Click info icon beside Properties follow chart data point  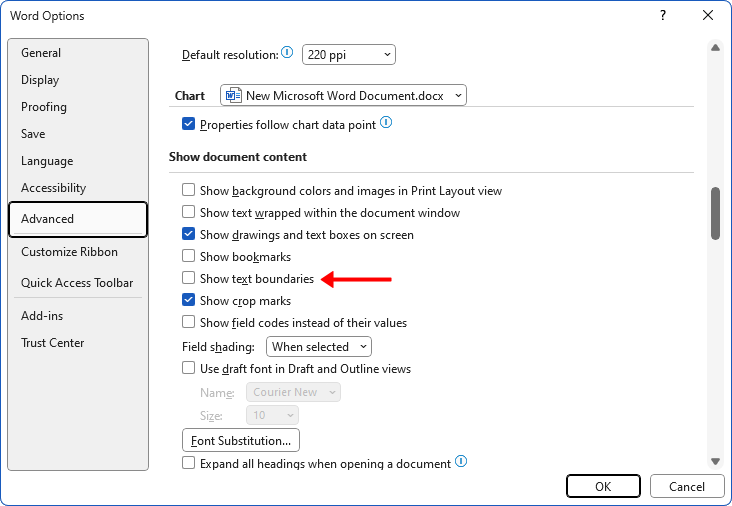pyautogui.click(x=386, y=124)
